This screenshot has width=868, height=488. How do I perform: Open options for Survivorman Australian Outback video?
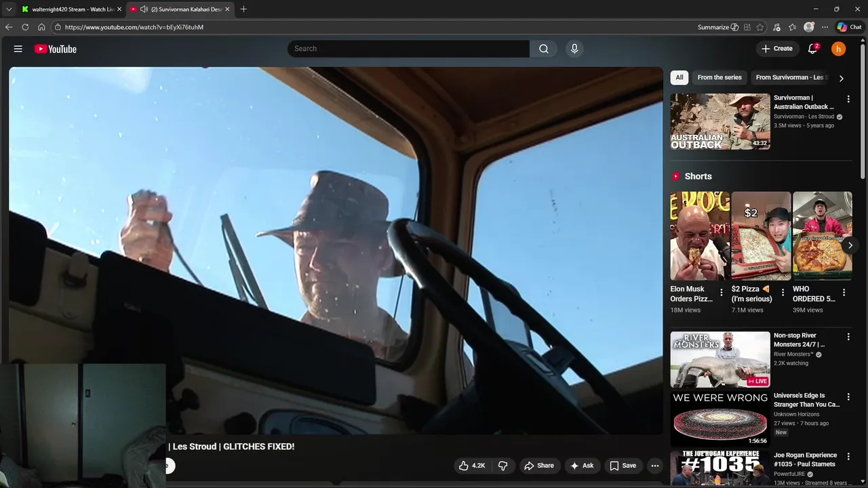point(848,99)
